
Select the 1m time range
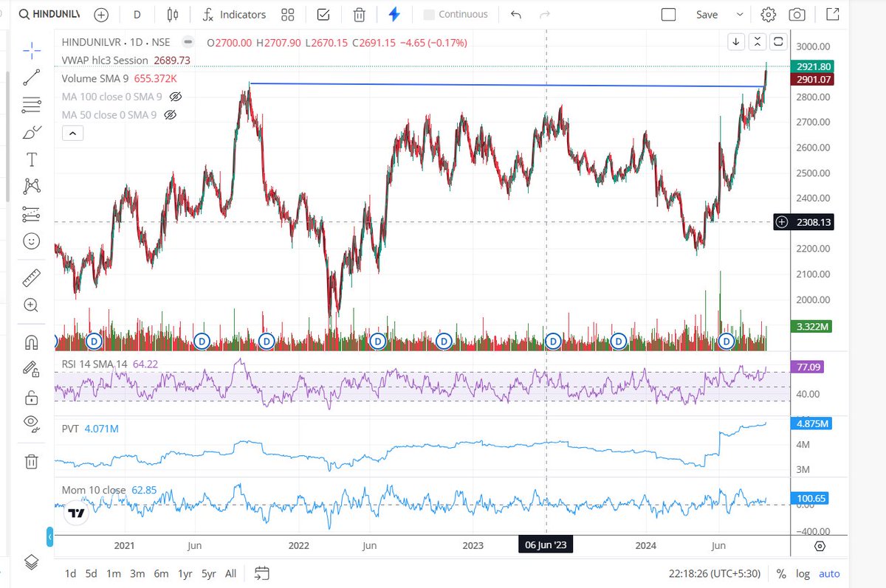point(113,574)
